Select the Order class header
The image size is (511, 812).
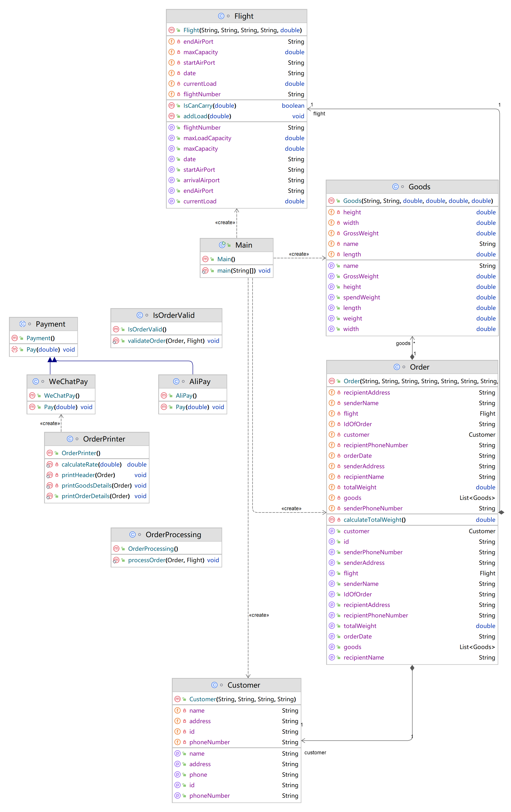pos(419,367)
